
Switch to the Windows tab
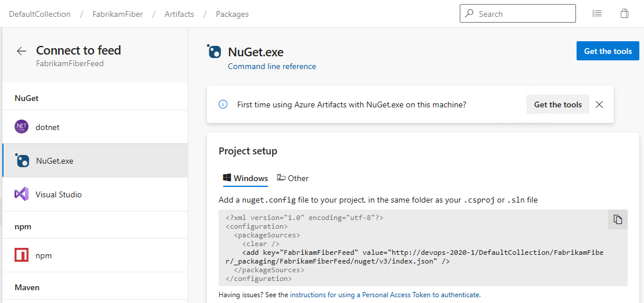click(x=245, y=178)
